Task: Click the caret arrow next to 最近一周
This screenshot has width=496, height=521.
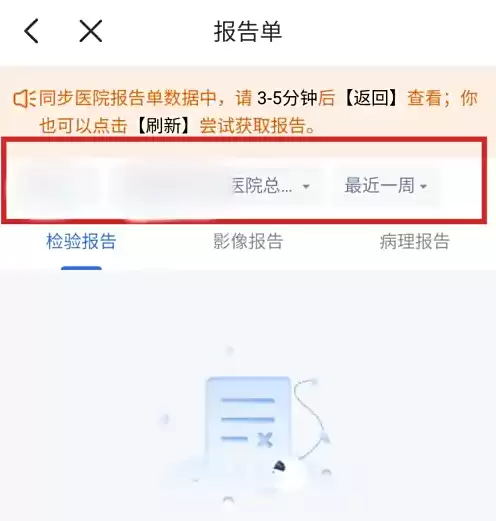Action: [423, 186]
